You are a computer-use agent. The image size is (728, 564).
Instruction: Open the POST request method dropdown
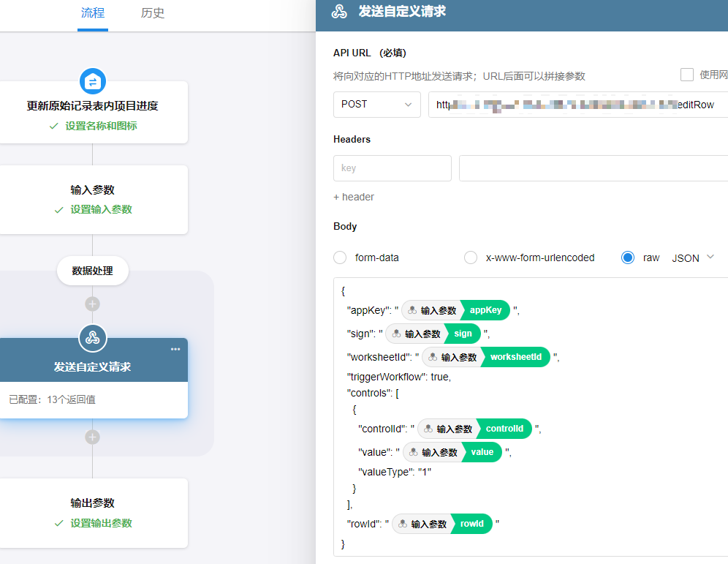click(376, 105)
